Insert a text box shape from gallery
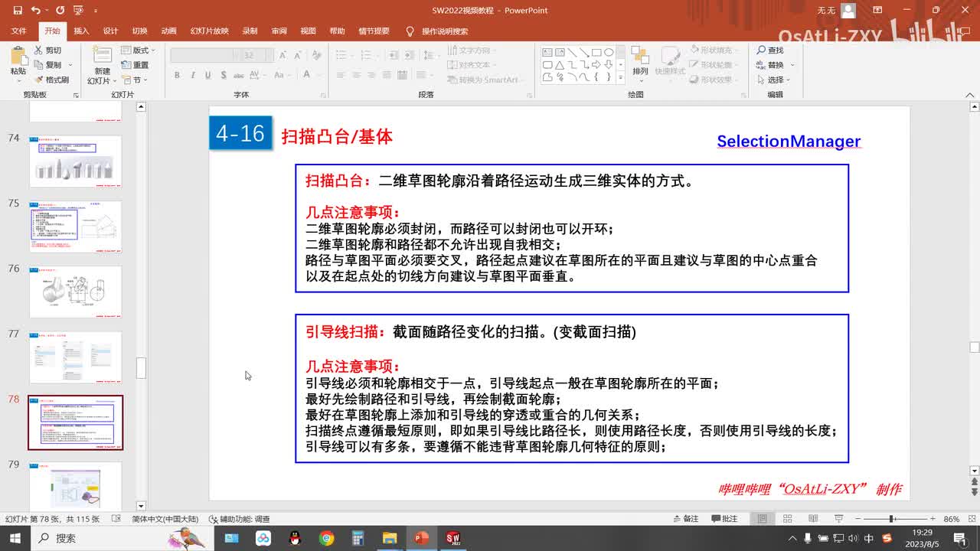 coord(547,53)
